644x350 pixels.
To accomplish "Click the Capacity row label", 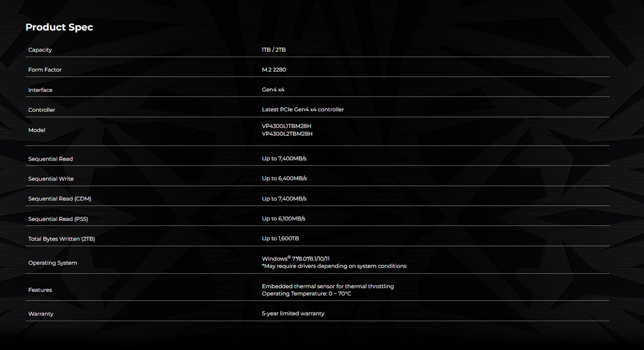I will [x=40, y=50].
